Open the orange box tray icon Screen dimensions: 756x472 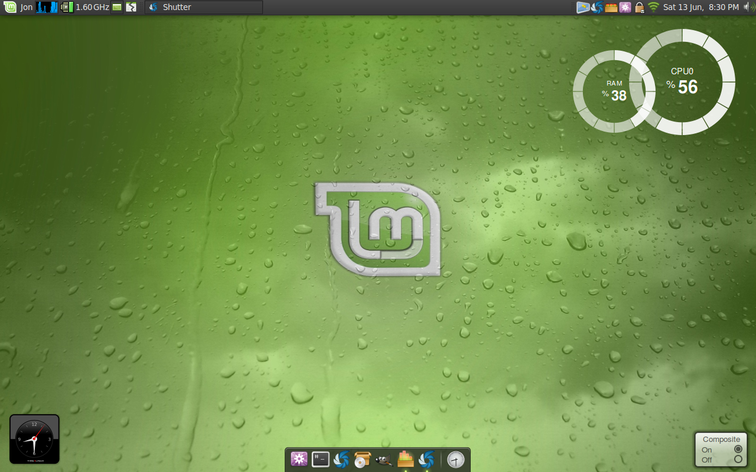[x=611, y=7]
